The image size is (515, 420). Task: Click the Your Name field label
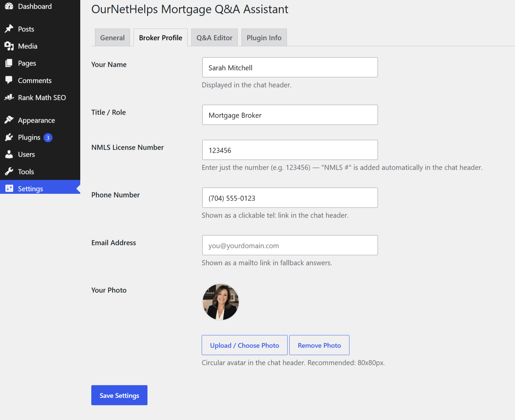[x=109, y=64]
